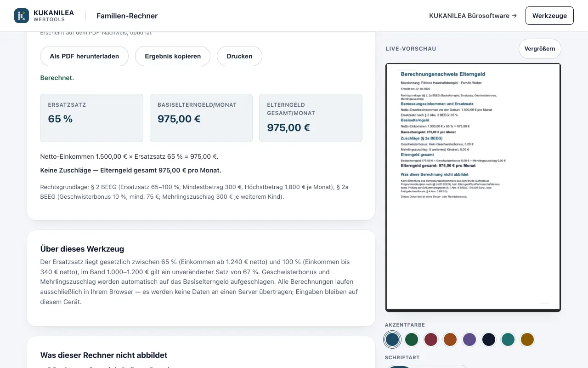
Task: Click the 'Netto-Einkommen 1.500,00 €' calculation line
Action: pos(129,156)
